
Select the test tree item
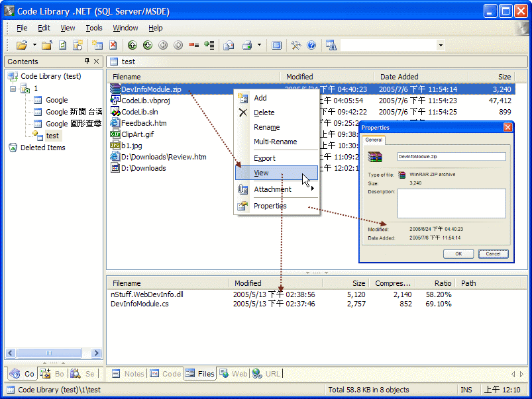[52, 136]
